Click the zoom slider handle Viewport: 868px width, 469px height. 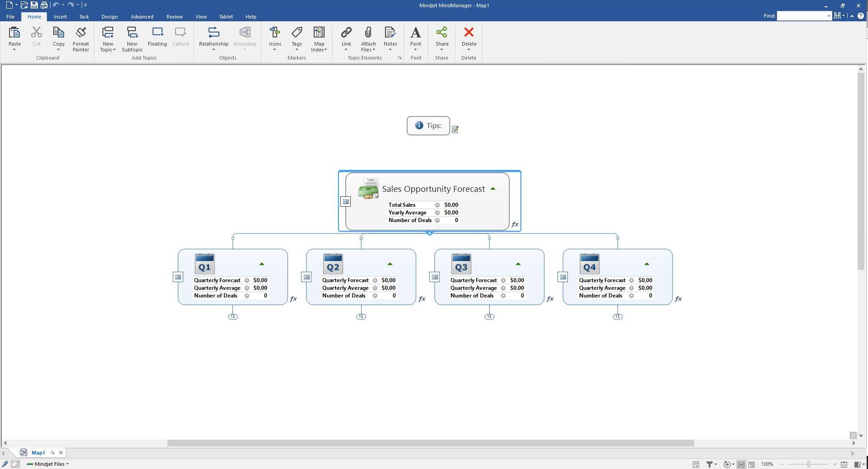[808, 464]
